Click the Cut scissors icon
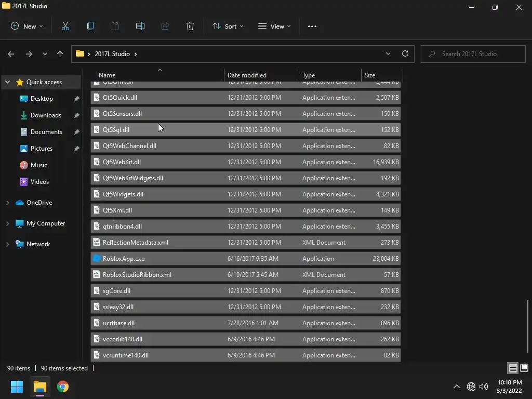532x399 pixels. [65, 26]
